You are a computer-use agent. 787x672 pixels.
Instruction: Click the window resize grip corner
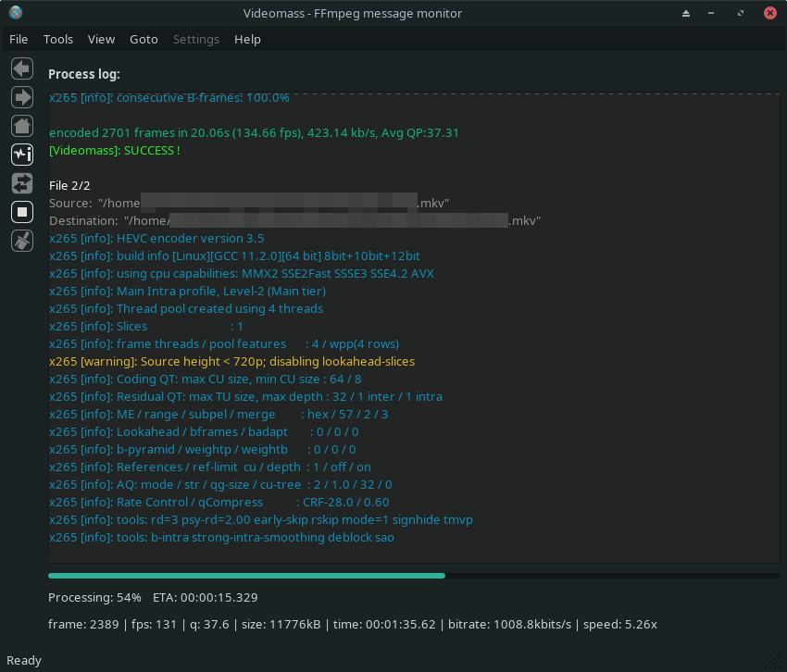[778, 663]
